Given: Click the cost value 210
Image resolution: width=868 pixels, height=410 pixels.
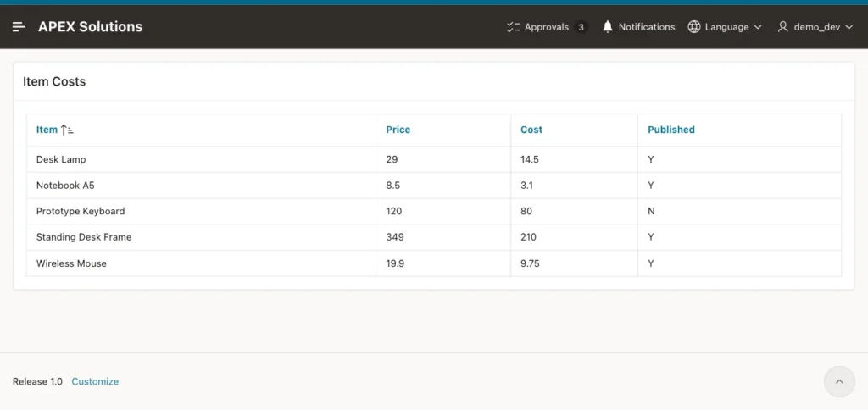Looking at the screenshot, I should pyautogui.click(x=529, y=237).
